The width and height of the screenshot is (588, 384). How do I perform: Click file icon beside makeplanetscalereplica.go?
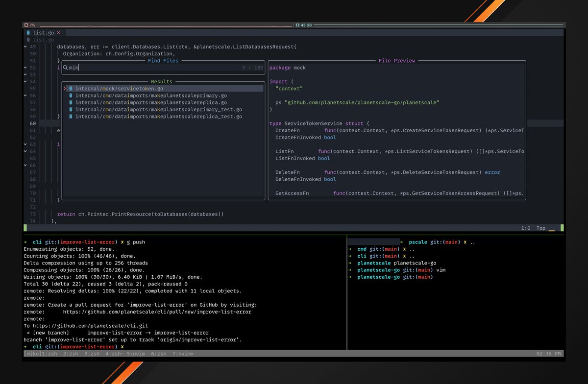click(71, 102)
